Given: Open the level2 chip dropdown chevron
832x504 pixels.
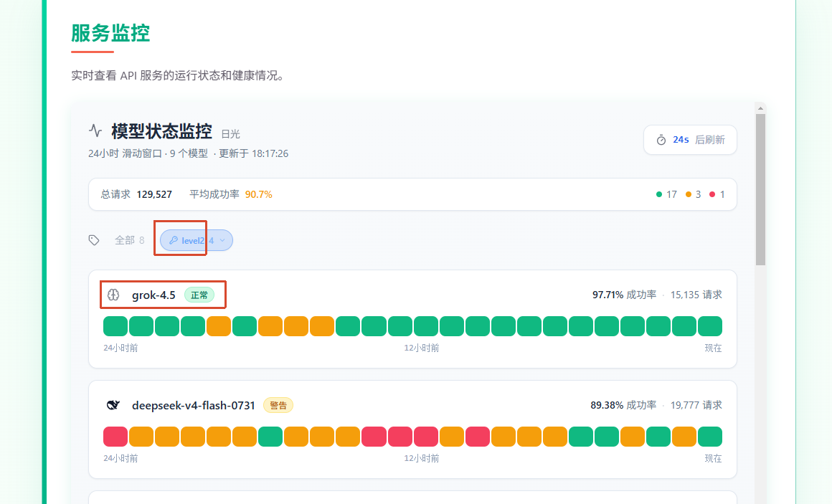Looking at the screenshot, I should 222,240.
